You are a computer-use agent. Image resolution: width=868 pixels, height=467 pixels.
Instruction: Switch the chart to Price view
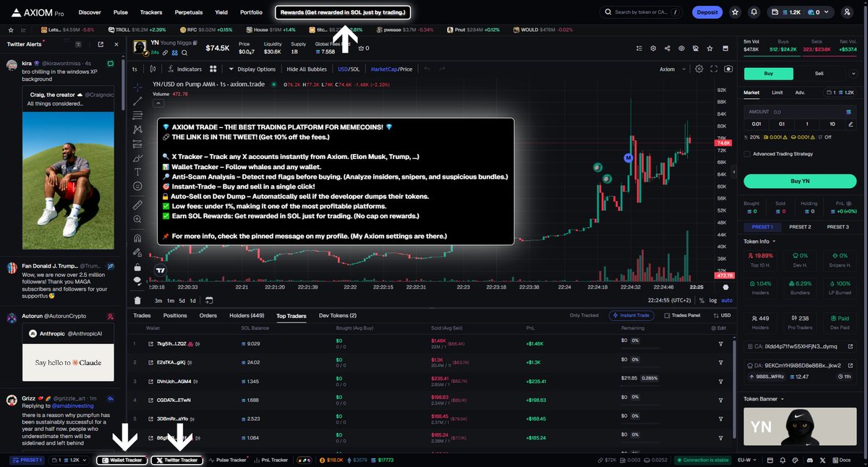point(406,69)
